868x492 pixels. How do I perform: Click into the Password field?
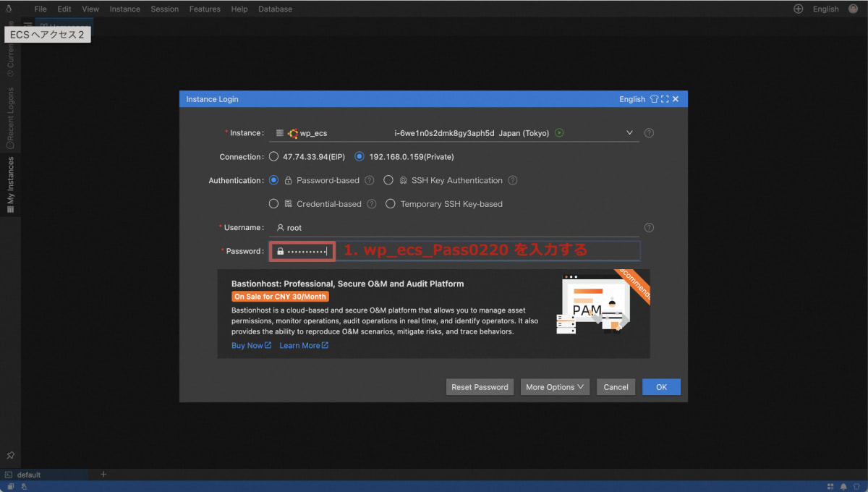pyautogui.click(x=454, y=251)
